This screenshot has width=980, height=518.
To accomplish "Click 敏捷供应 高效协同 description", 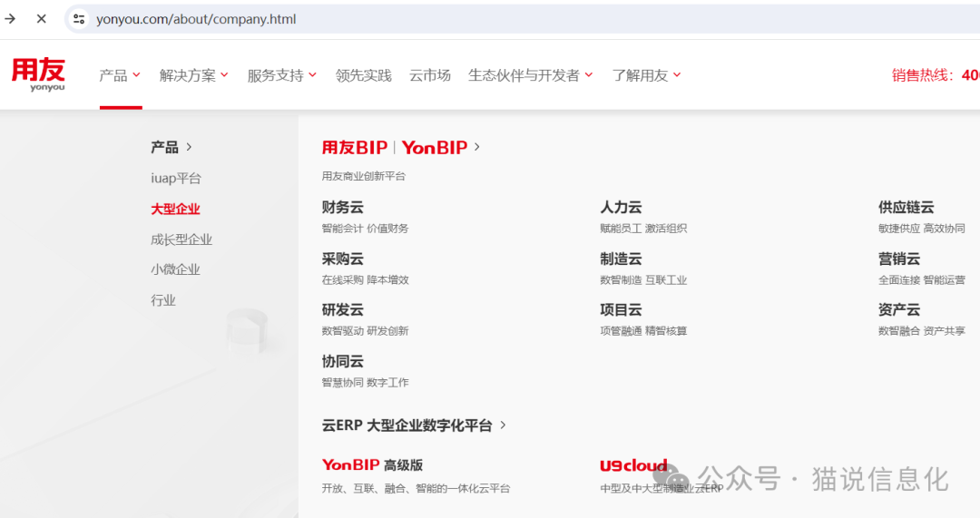I will (921, 229).
